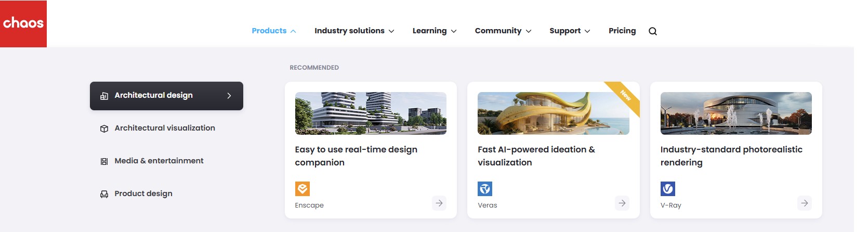The height and width of the screenshot is (232, 868).
Task: Click the blue Veras product icon
Action: (x=484, y=188)
